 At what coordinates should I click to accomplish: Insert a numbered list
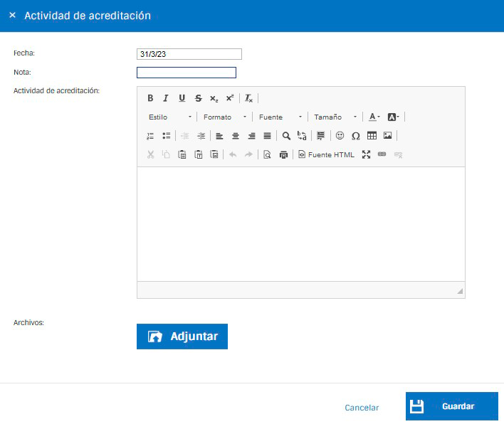tap(150, 136)
